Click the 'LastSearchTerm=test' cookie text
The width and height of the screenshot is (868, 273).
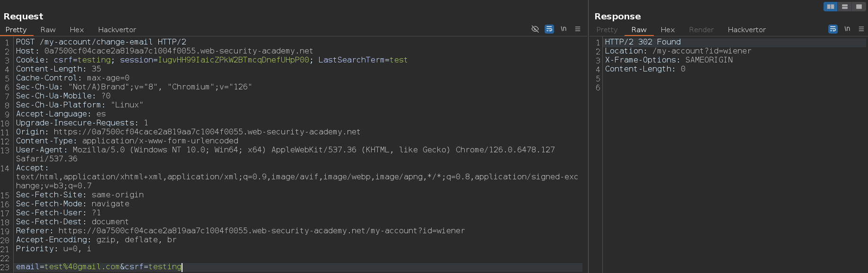tap(363, 60)
